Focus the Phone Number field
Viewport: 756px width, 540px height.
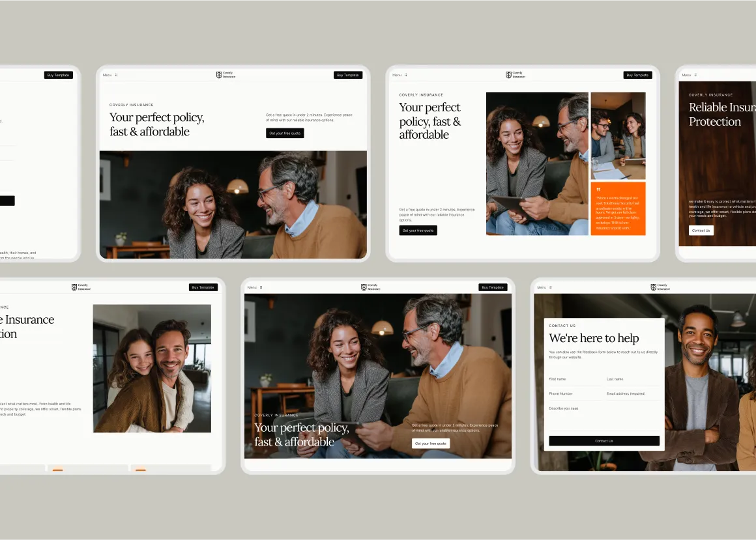(x=575, y=394)
